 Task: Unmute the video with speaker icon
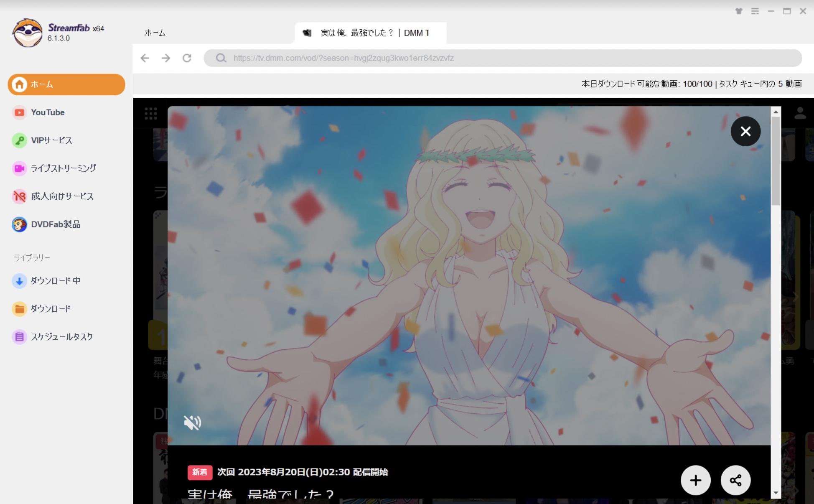[x=192, y=423]
